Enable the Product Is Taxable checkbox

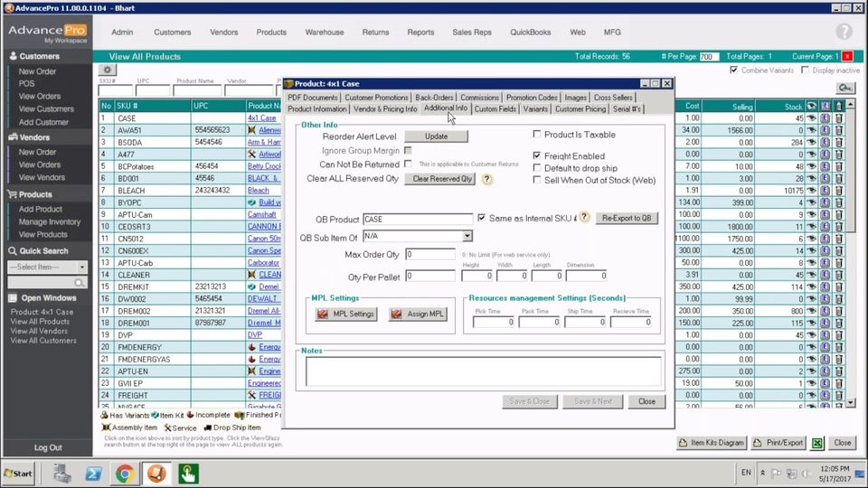tap(536, 134)
